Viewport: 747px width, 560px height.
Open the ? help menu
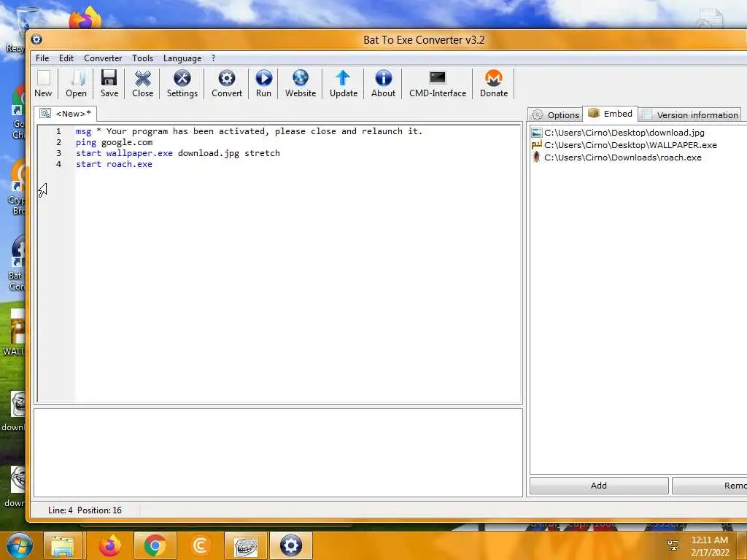click(x=214, y=58)
